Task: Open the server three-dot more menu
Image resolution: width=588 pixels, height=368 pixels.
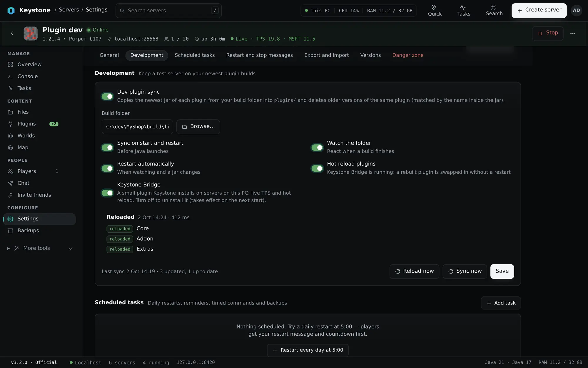Action: [573, 34]
